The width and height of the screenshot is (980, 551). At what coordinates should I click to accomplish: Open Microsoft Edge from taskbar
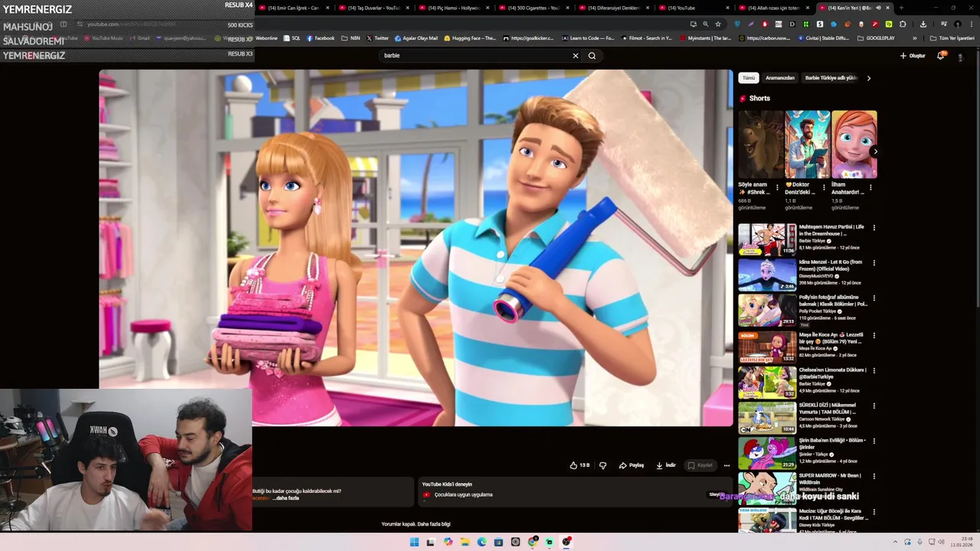[482, 542]
